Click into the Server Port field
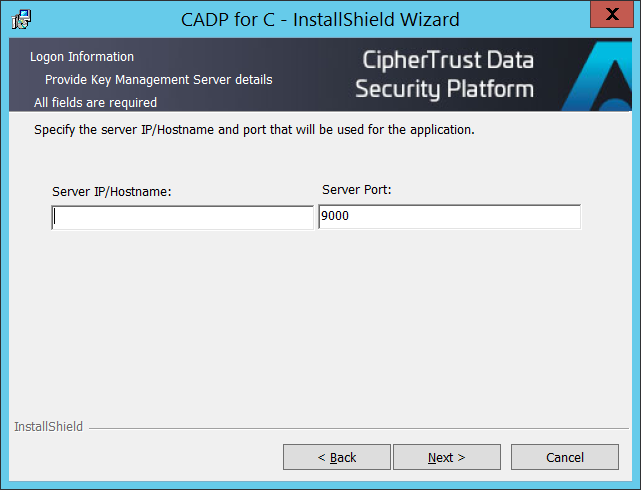Viewport: 641px width, 490px height. 449,217
